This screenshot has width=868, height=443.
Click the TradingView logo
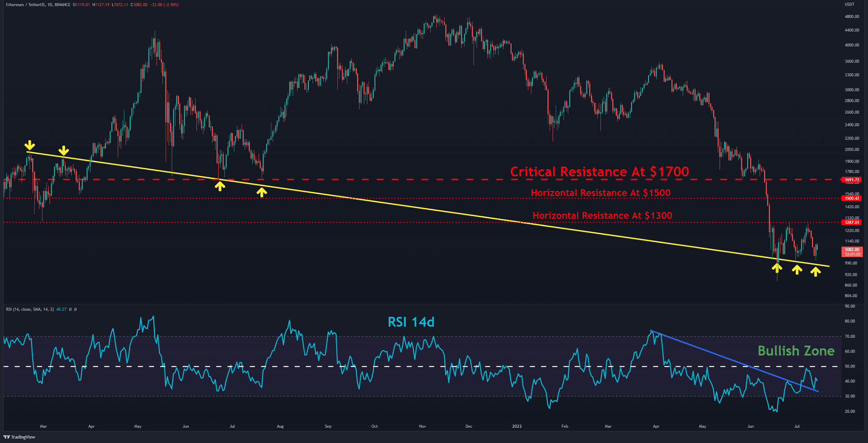(19, 437)
